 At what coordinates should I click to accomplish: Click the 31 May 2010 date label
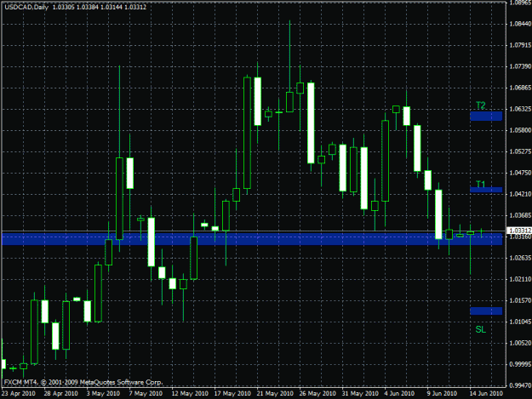(x=360, y=394)
